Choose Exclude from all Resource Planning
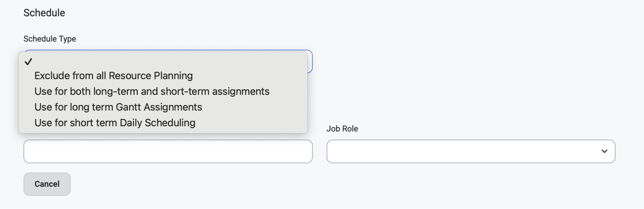The width and height of the screenshot is (644, 209). [x=163, y=76]
